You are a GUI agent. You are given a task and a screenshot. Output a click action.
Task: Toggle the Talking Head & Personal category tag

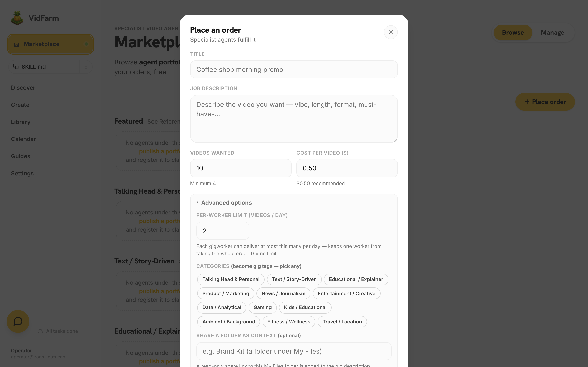coord(231,279)
